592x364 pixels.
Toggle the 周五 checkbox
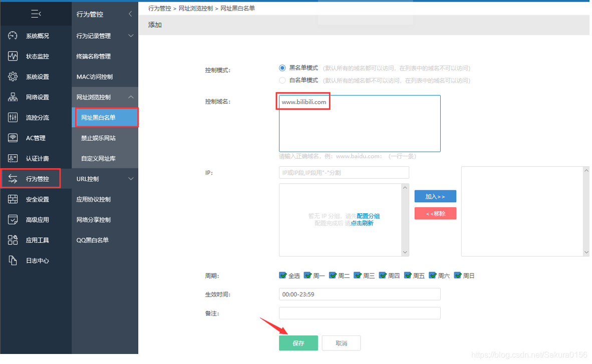[407, 275]
